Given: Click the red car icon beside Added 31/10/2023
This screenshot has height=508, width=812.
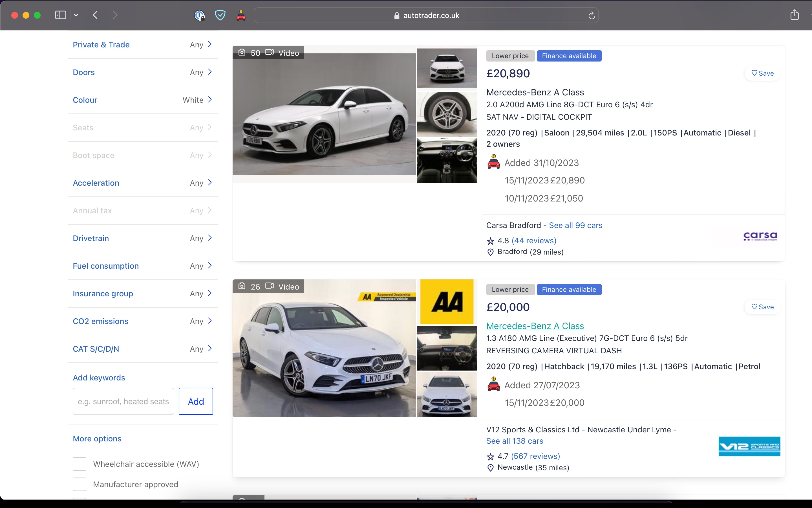Looking at the screenshot, I should (x=493, y=162).
